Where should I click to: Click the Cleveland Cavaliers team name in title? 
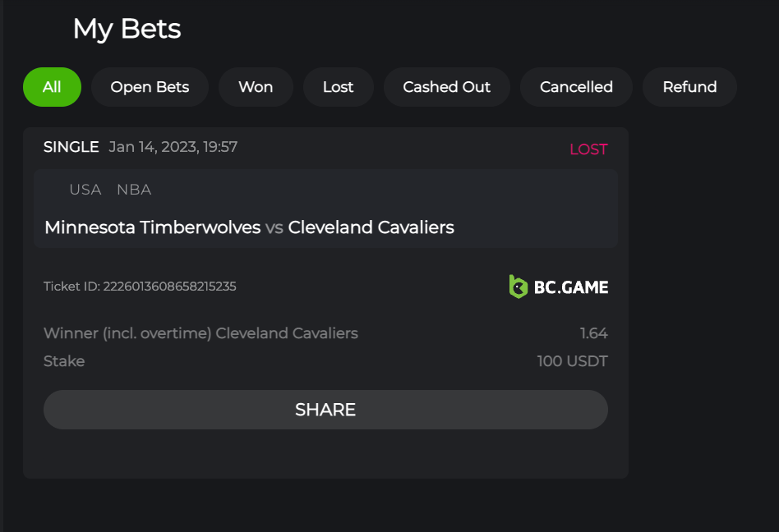tap(371, 227)
